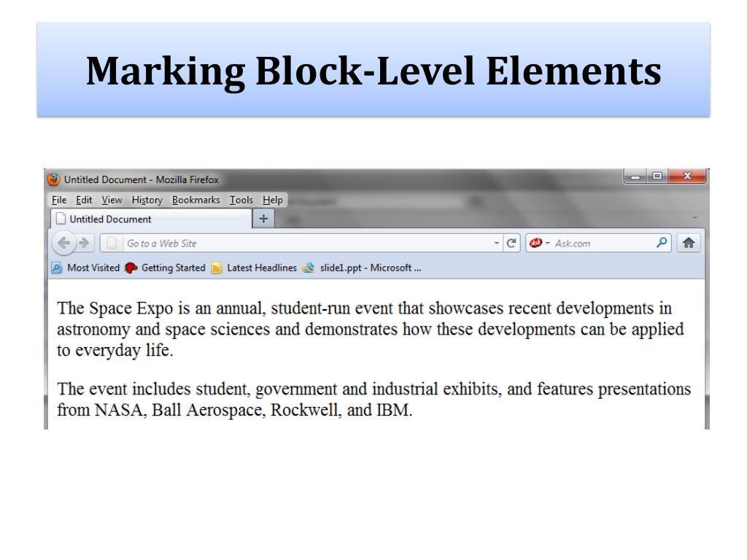
Task: Minimize the Firefox window
Action: click(635, 176)
